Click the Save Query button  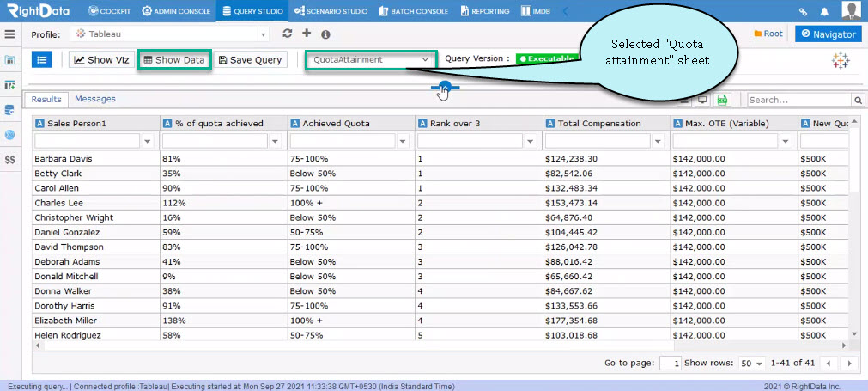coord(250,60)
